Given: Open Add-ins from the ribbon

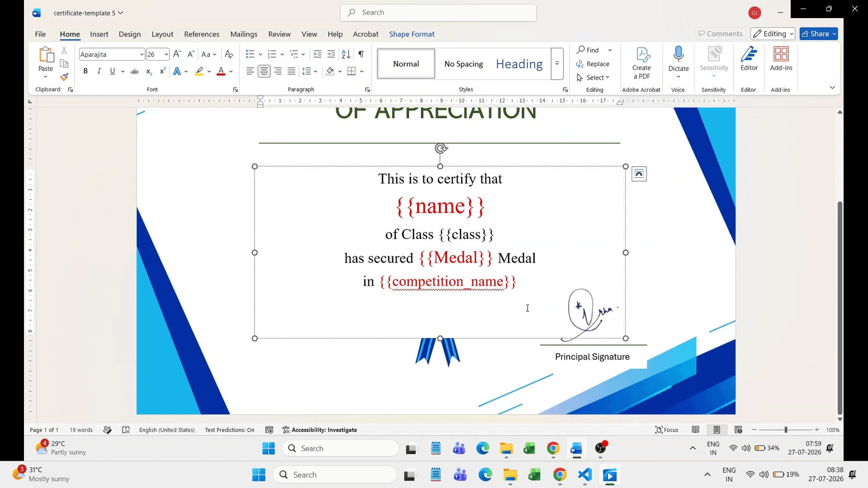Looking at the screenshot, I should click(781, 59).
